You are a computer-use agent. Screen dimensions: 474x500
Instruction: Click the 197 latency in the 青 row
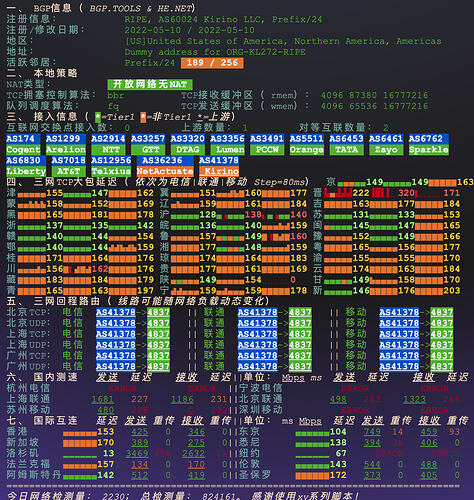[x=145, y=291]
